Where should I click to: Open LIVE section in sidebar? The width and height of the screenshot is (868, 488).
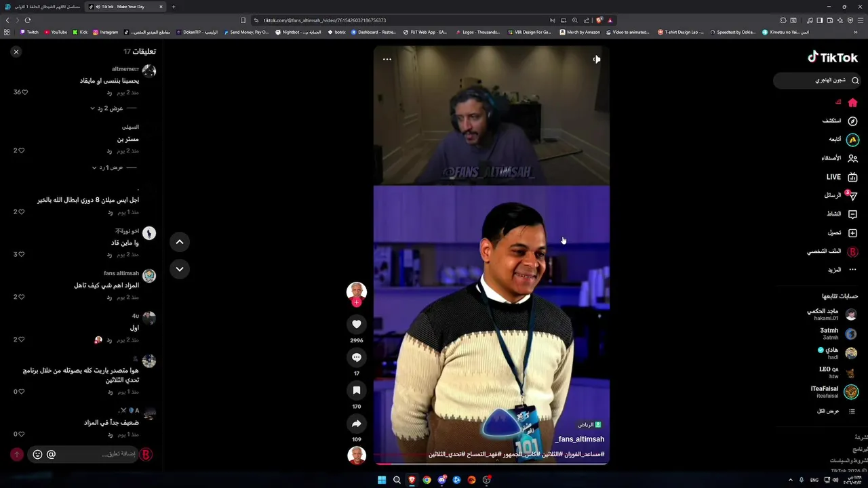coord(842,177)
